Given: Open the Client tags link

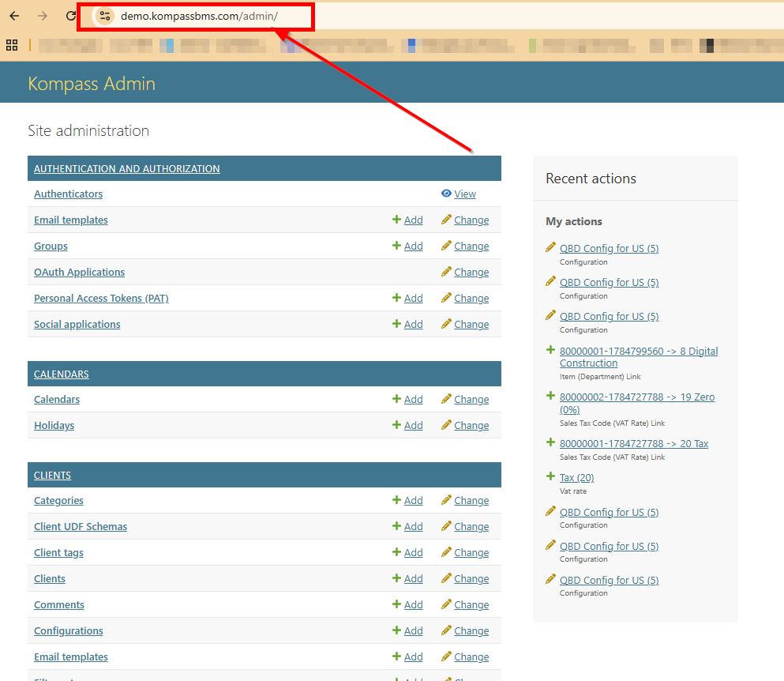Looking at the screenshot, I should click(58, 552).
